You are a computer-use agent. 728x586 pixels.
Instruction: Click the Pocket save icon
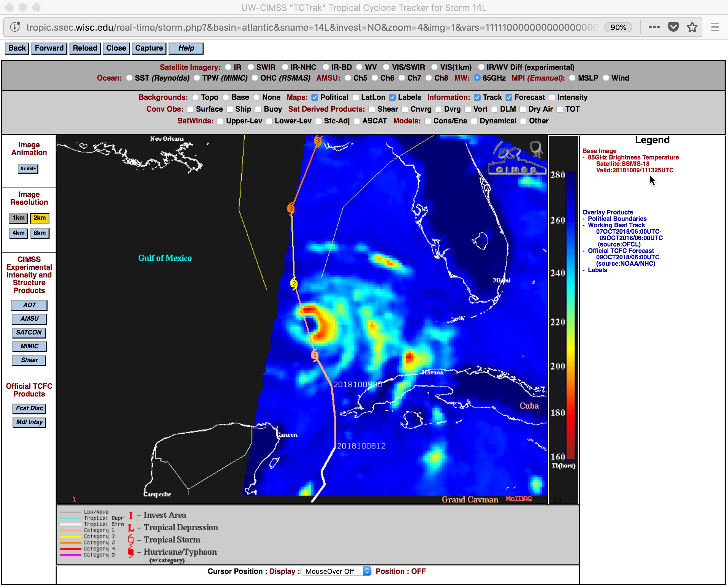(673, 27)
